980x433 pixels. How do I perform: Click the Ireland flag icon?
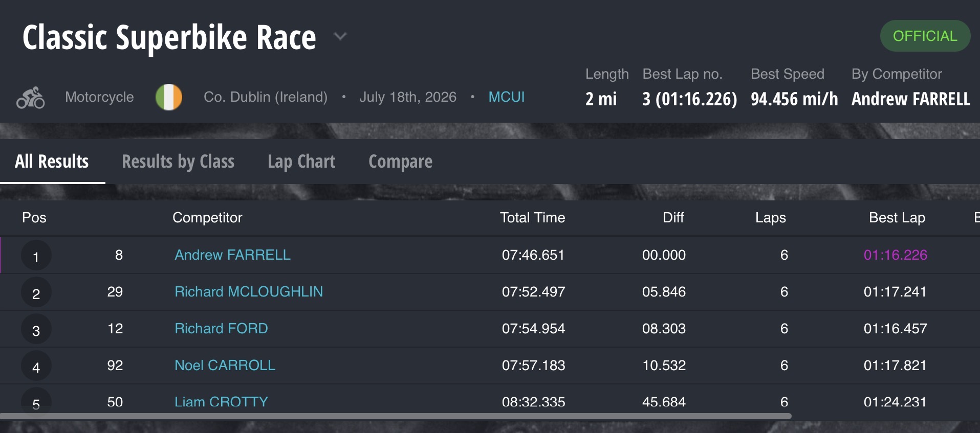pos(169,97)
